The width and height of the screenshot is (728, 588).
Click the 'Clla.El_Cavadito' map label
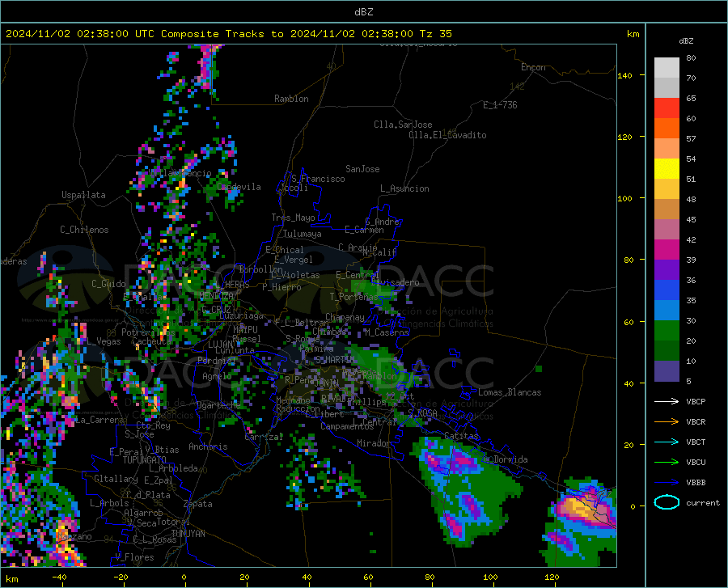[x=447, y=135]
